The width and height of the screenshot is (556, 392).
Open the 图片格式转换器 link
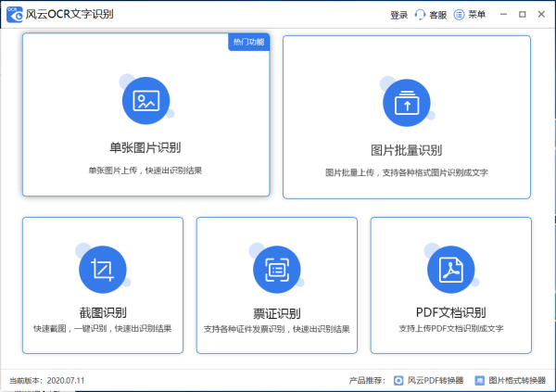coord(517,380)
